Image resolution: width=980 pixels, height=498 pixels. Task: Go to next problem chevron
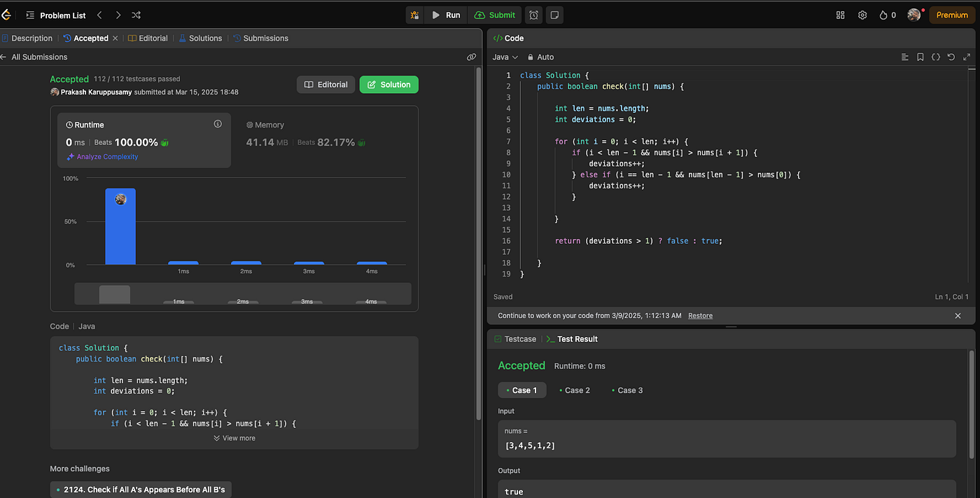point(118,15)
